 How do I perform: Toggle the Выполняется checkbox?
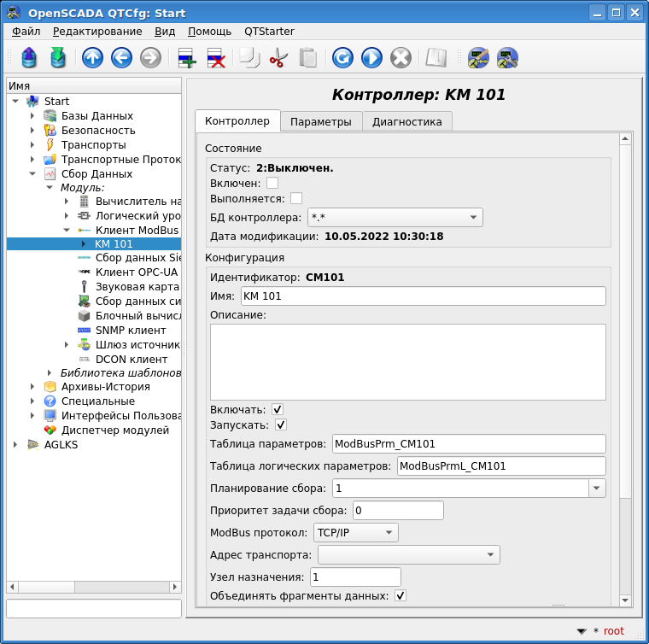(x=296, y=198)
